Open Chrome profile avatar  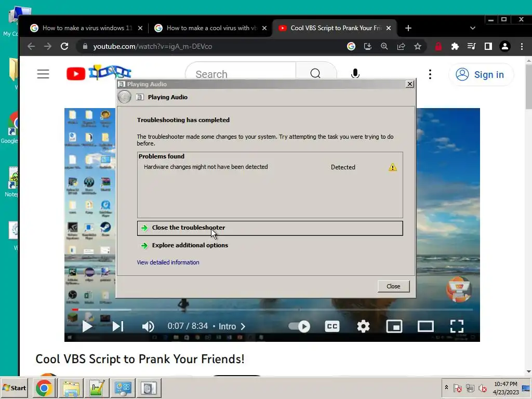pos(505,46)
